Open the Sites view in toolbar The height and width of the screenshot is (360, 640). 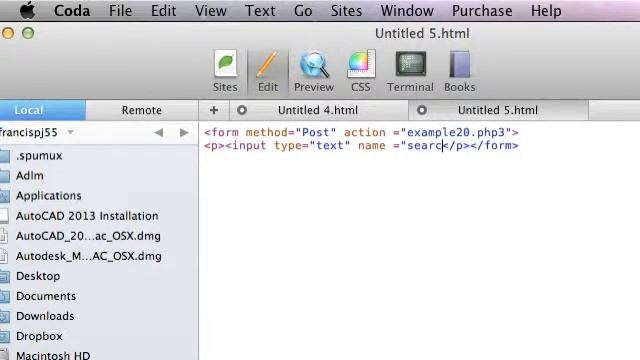pyautogui.click(x=225, y=71)
